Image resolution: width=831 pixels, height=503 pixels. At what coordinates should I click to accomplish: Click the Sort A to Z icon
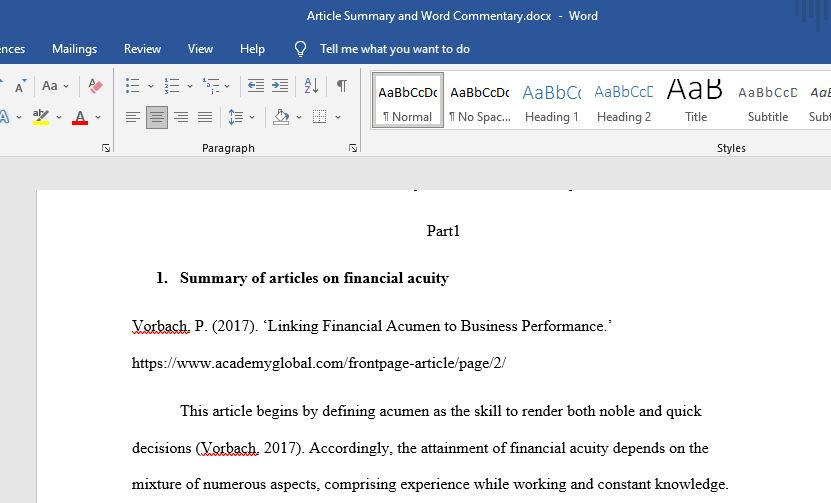(x=311, y=85)
